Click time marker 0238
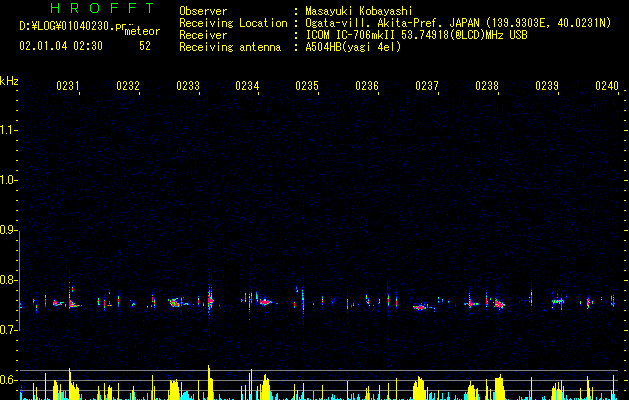 tap(487, 86)
